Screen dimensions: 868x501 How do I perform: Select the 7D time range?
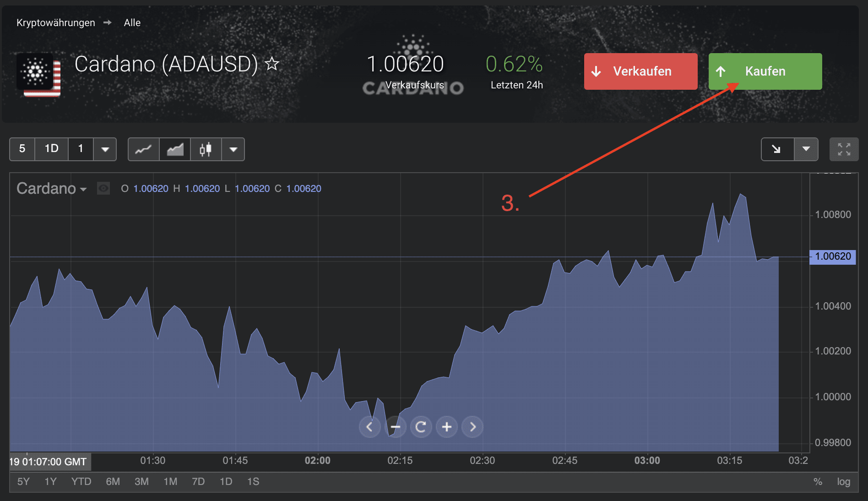coord(198,482)
